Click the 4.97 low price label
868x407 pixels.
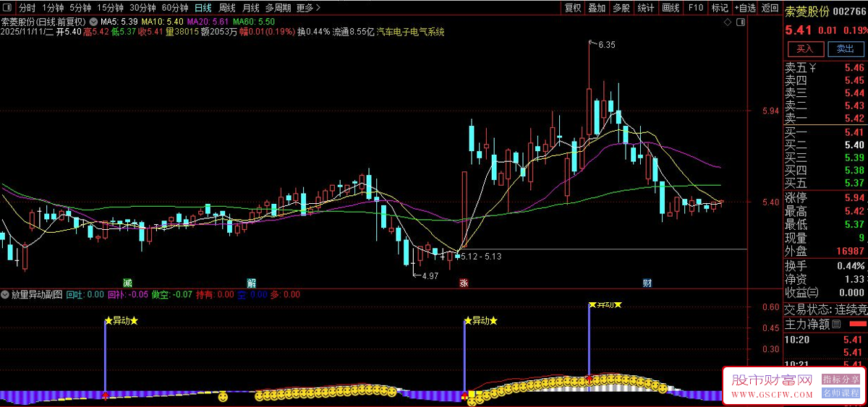pos(430,276)
